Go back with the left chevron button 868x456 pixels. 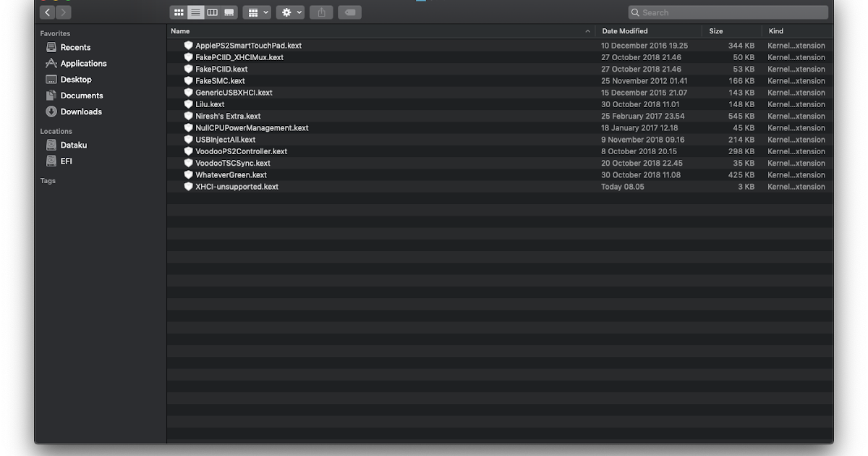coord(47,12)
